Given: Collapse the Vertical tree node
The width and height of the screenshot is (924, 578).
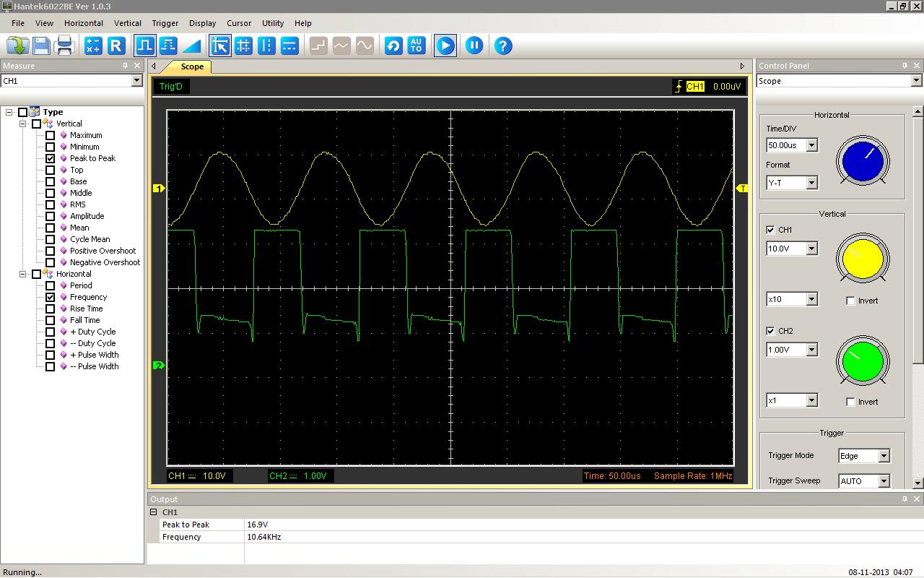Looking at the screenshot, I should click(x=22, y=124).
